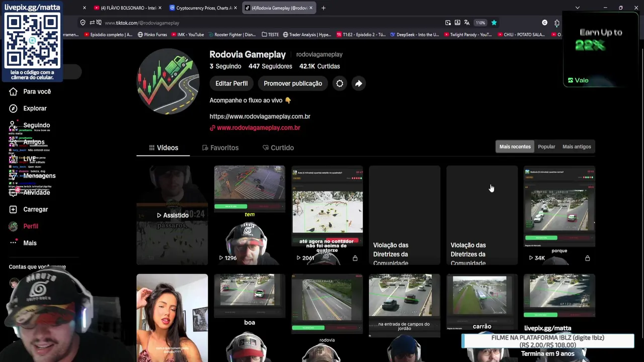
Task: Click the bookmark star icon
Action: [x=494, y=23]
